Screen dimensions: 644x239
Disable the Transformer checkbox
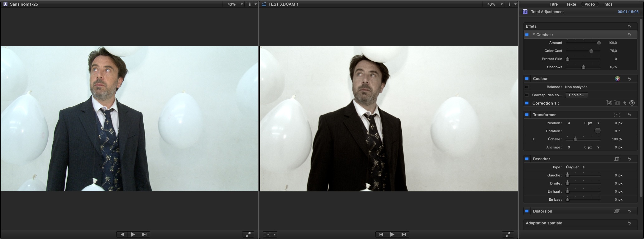point(527,115)
